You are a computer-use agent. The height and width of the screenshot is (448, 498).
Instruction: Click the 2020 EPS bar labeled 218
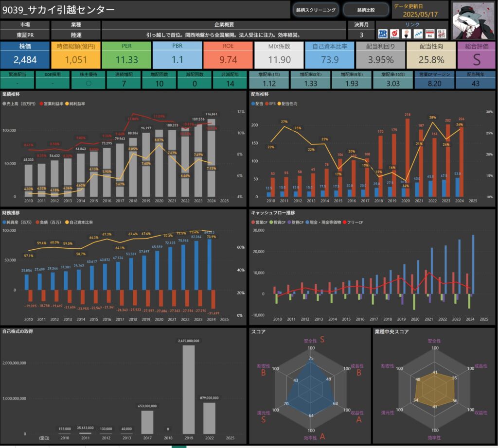[x=408, y=158]
